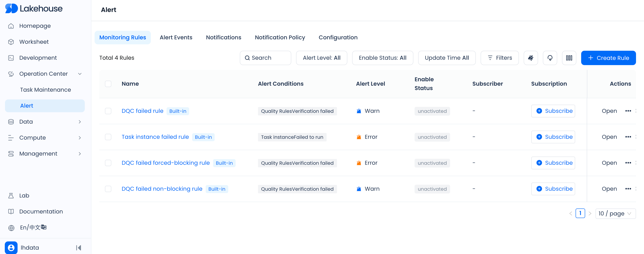Open the column settings icon
The image size is (644, 254).
[569, 58]
